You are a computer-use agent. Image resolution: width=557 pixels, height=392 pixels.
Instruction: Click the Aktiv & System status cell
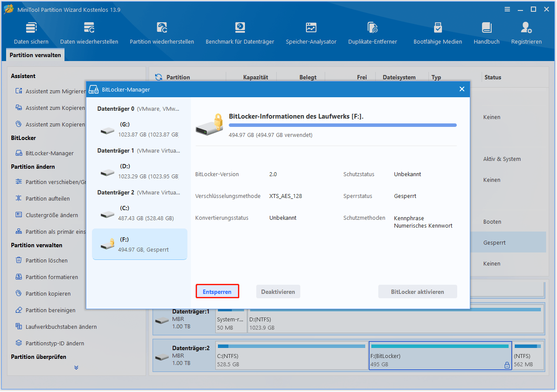(502, 159)
